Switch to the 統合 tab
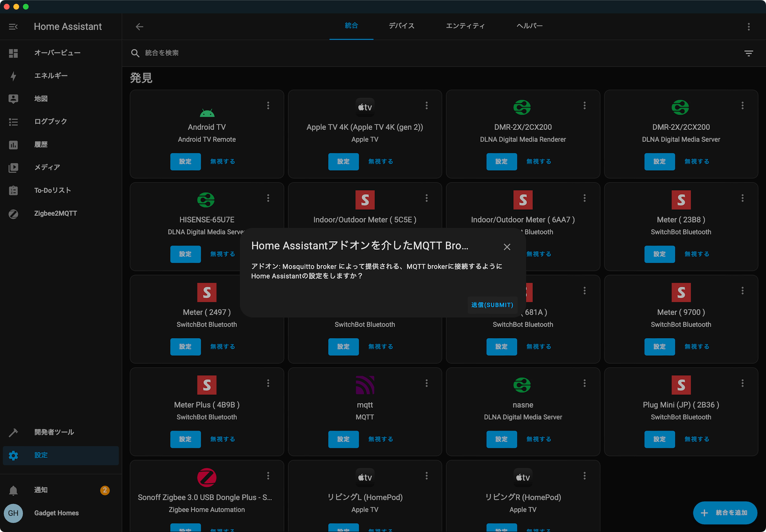This screenshot has height=532, width=766. (x=351, y=26)
